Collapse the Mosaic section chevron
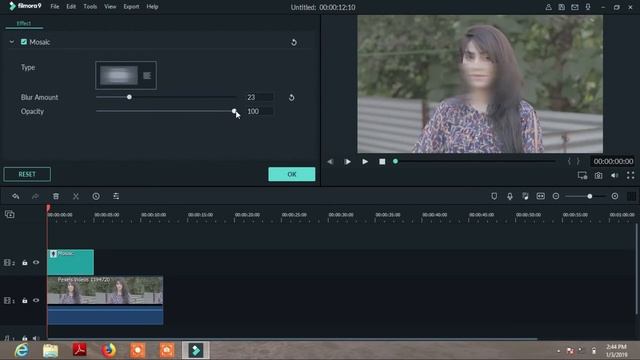 click(x=12, y=42)
